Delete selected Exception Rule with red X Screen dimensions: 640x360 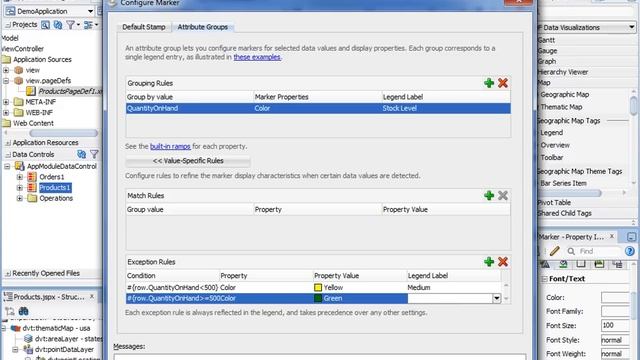tap(503, 262)
